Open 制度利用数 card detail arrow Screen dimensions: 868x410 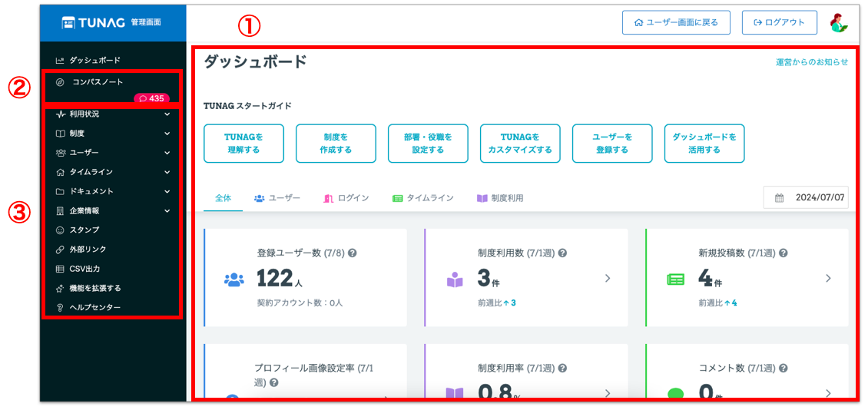tap(608, 278)
